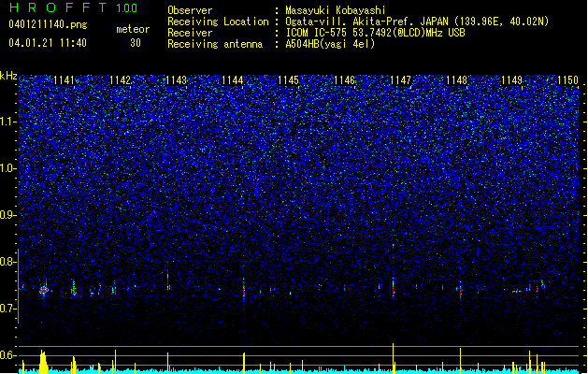Click the 1141 time marker

[x=65, y=80]
